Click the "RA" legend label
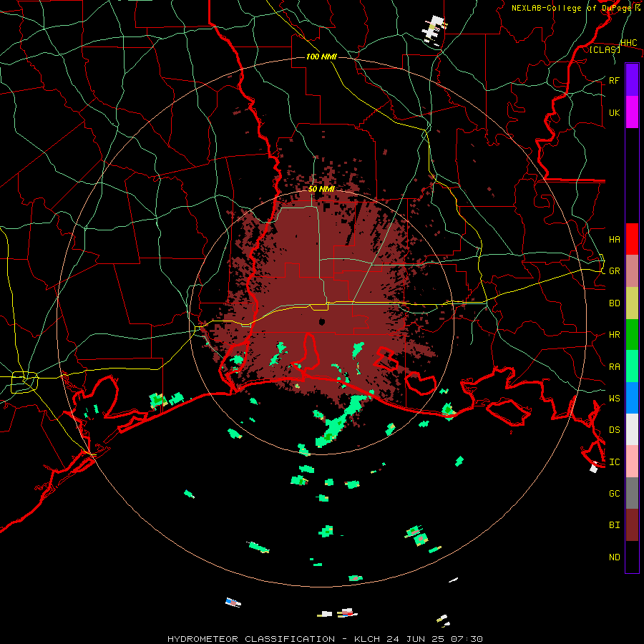This screenshot has width=644, height=644. pyautogui.click(x=614, y=367)
